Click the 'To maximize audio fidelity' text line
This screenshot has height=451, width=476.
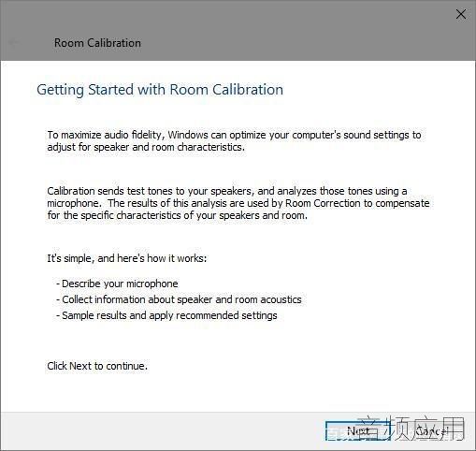pos(234,135)
